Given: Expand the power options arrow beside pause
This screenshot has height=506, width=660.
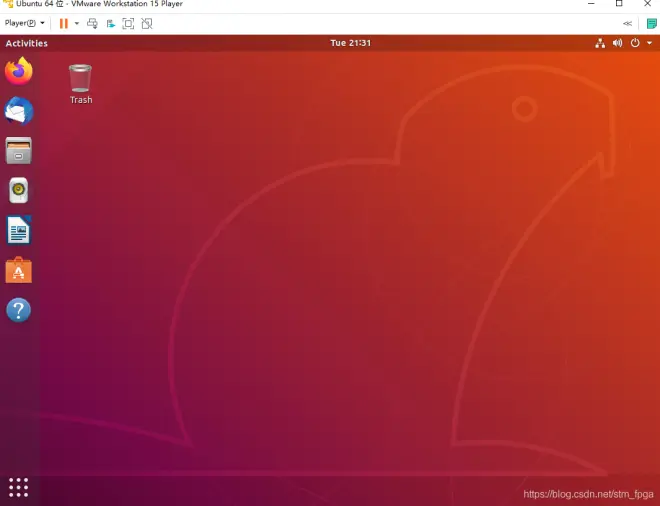Looking at the screenshot, I should pyautogui.click(x=77, y=24).
